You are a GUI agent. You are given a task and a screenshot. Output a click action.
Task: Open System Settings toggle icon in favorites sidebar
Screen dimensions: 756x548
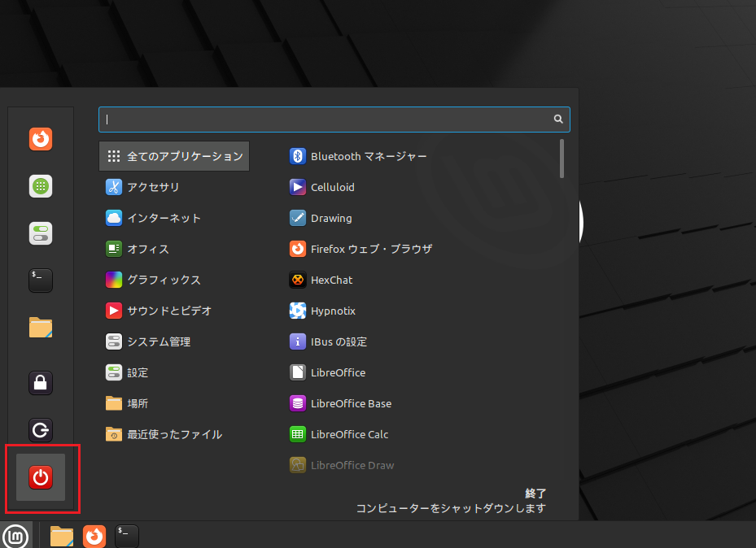[41, 233]
